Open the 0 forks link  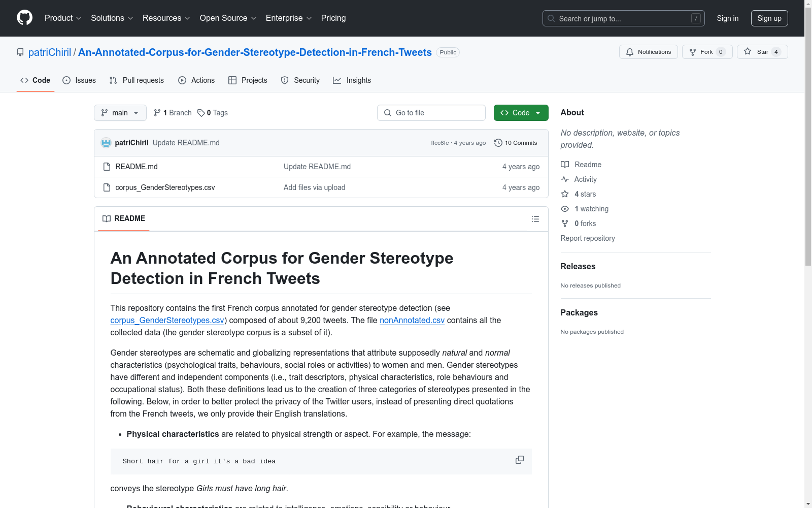(579, 224)
